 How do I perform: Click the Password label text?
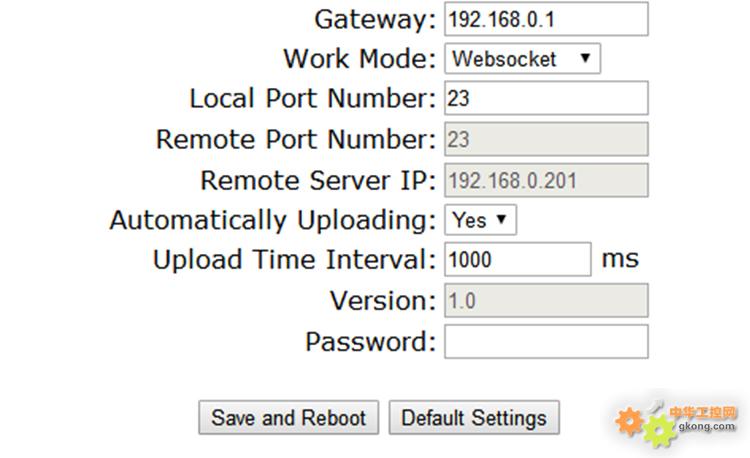371,342
